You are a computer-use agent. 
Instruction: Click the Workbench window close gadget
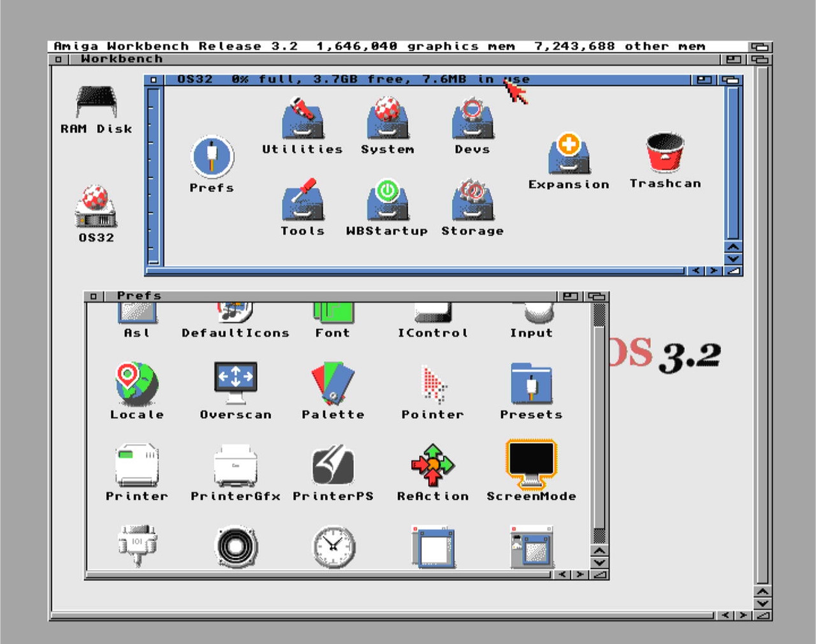pos(58,59)
